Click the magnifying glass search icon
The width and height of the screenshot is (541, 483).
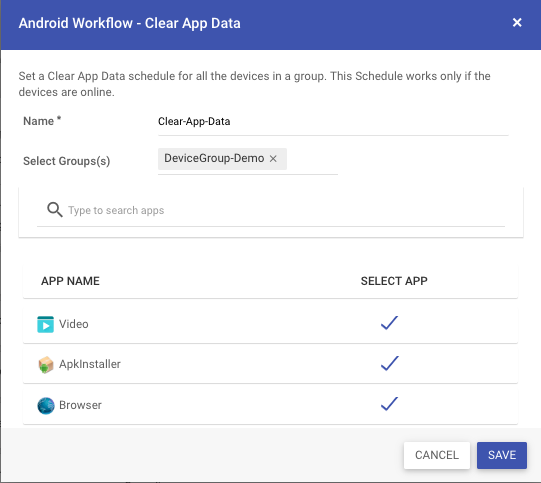coord(55,210)
